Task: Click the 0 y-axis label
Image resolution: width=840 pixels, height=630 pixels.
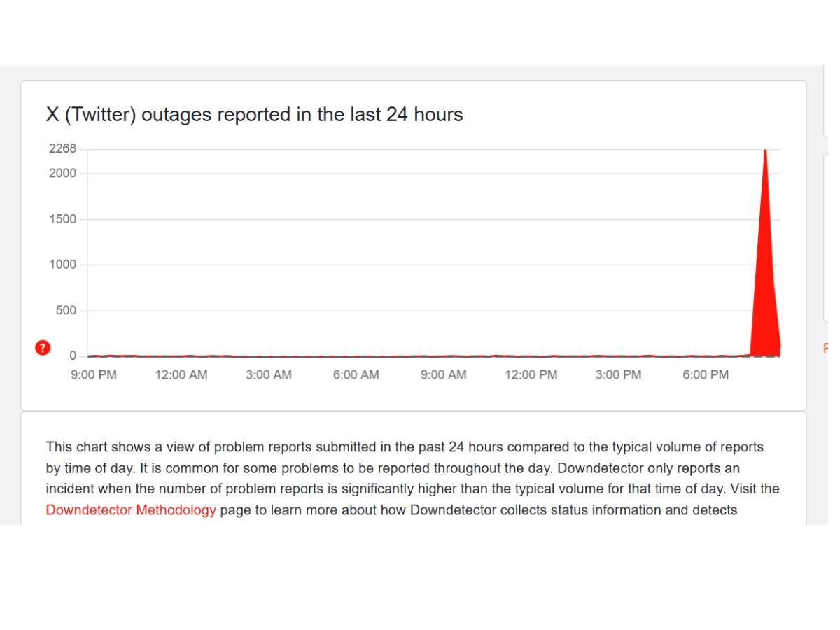Action: [x=73, y=356]
